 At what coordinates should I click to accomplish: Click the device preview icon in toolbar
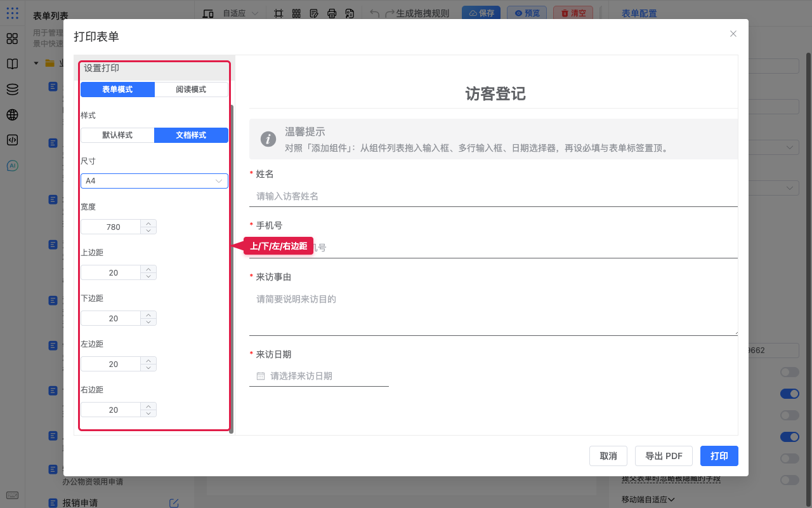pos(207,13)
